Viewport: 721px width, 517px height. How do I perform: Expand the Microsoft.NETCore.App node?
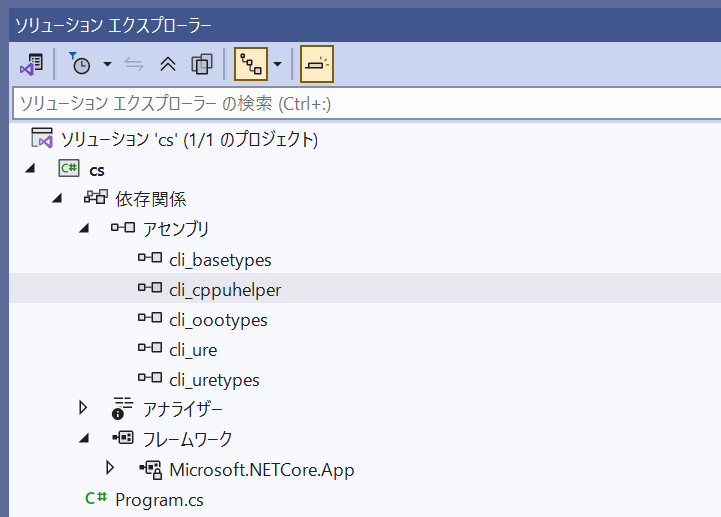click(110, 467)
